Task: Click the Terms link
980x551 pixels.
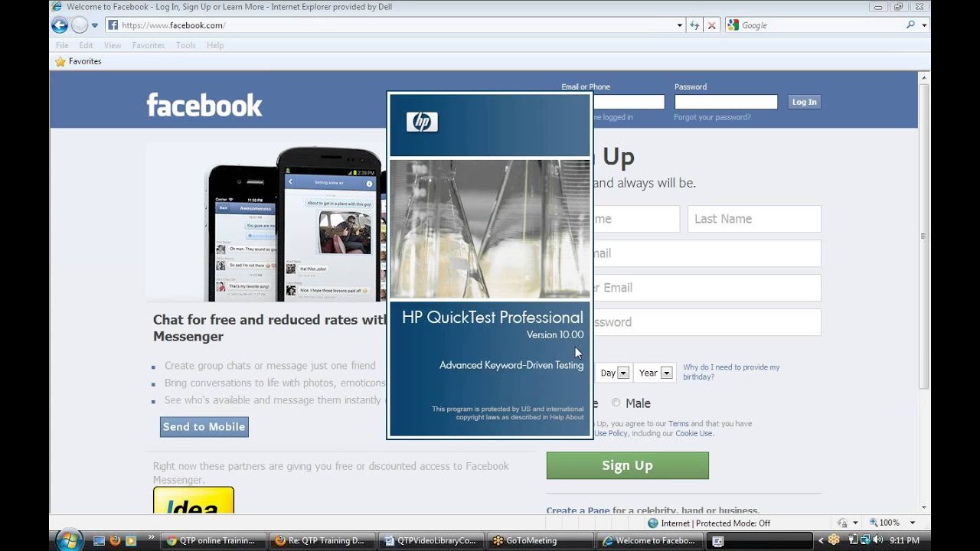Action: [x=678, y=423]
